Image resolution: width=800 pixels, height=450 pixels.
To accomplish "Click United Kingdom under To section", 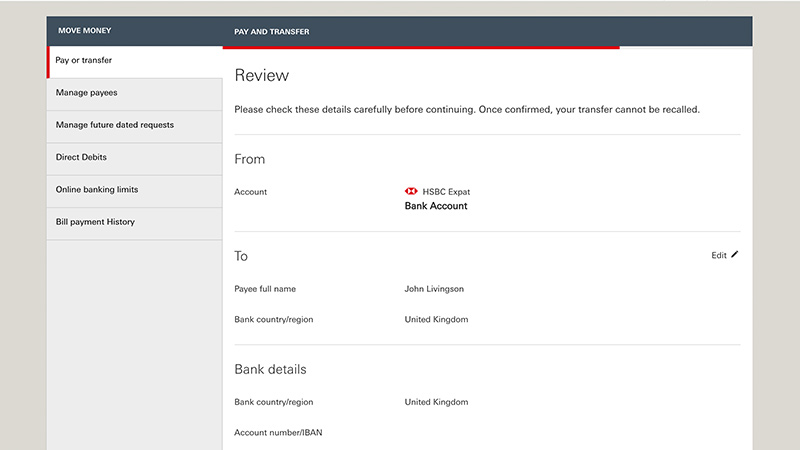I will click(436, 319).
